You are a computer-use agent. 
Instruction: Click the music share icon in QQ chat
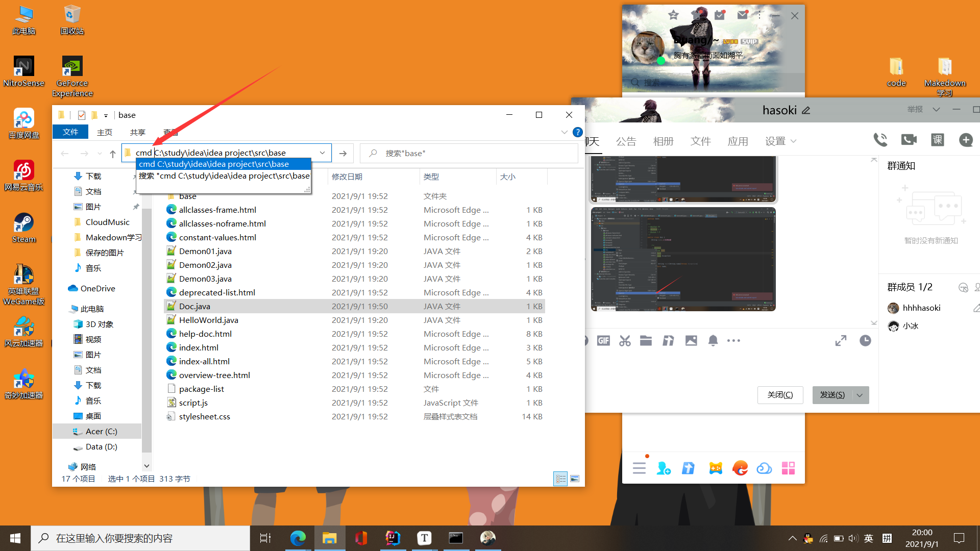tap(668, 341)
